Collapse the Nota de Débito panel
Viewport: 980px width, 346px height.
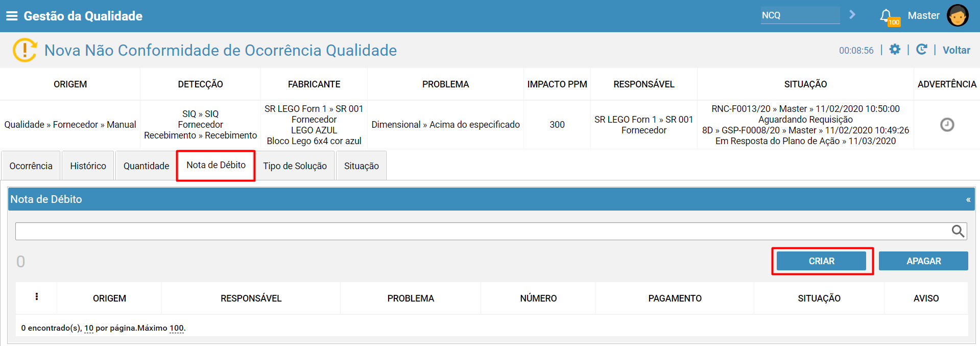(968, 200)
